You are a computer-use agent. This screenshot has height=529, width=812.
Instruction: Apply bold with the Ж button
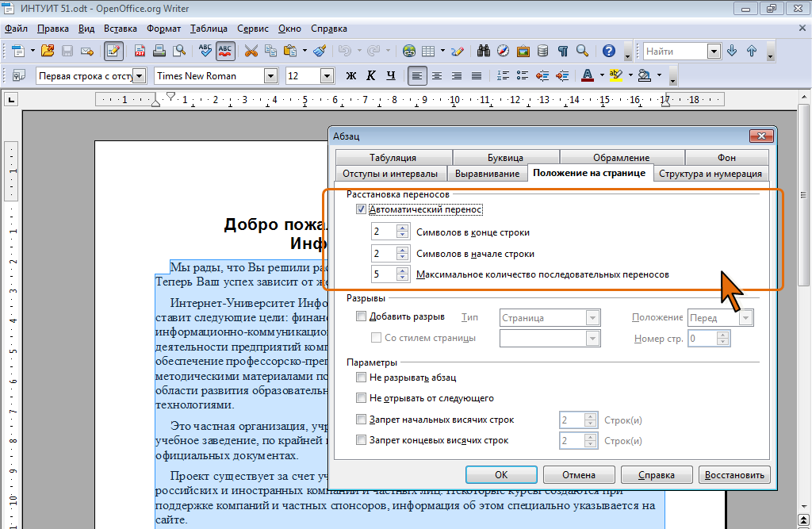351,76
